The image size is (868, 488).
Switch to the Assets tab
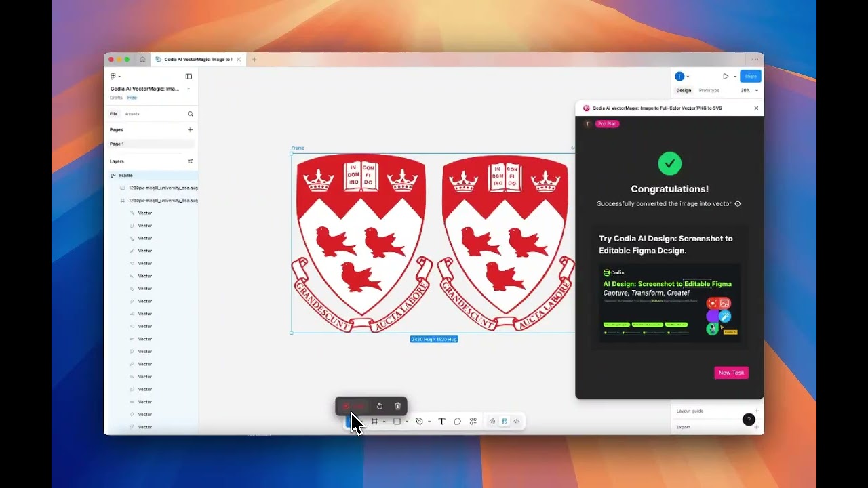[x=132, y=114]
